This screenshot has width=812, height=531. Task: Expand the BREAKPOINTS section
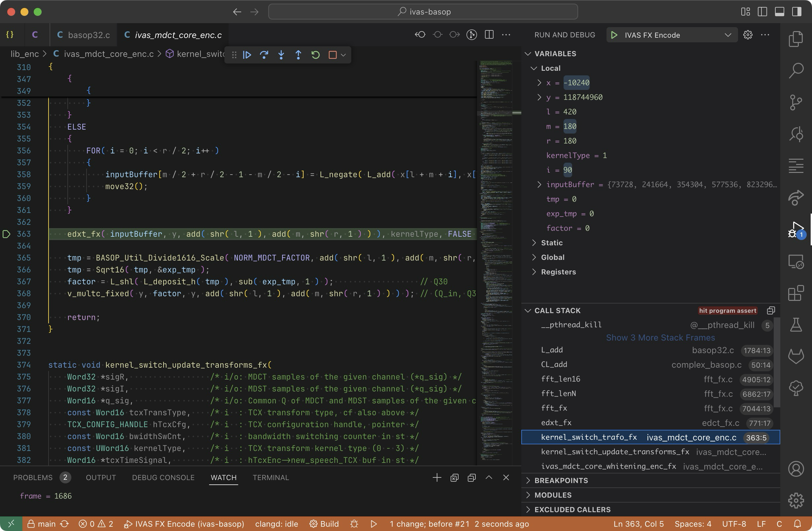coord(561,480)
